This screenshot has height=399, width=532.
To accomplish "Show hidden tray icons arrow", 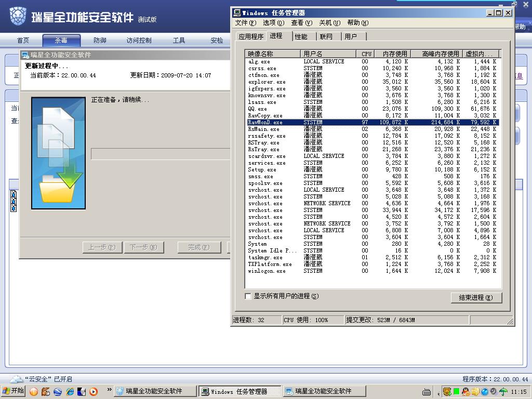I will pos(438,394).
